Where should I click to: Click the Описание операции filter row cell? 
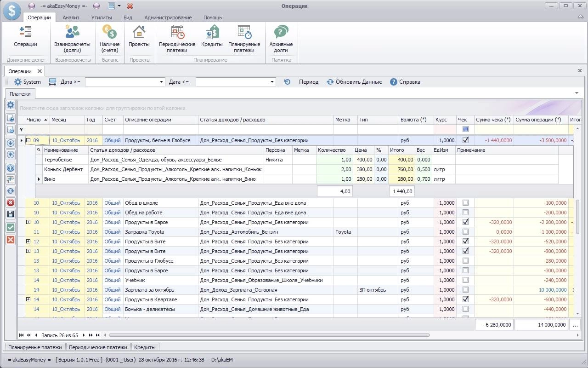pyautogui.click(x=161, y=129)
